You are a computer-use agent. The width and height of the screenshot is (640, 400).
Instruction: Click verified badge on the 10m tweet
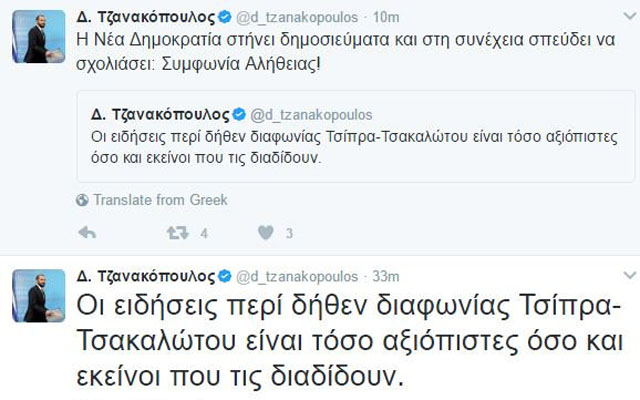click(x=225, y=18)
